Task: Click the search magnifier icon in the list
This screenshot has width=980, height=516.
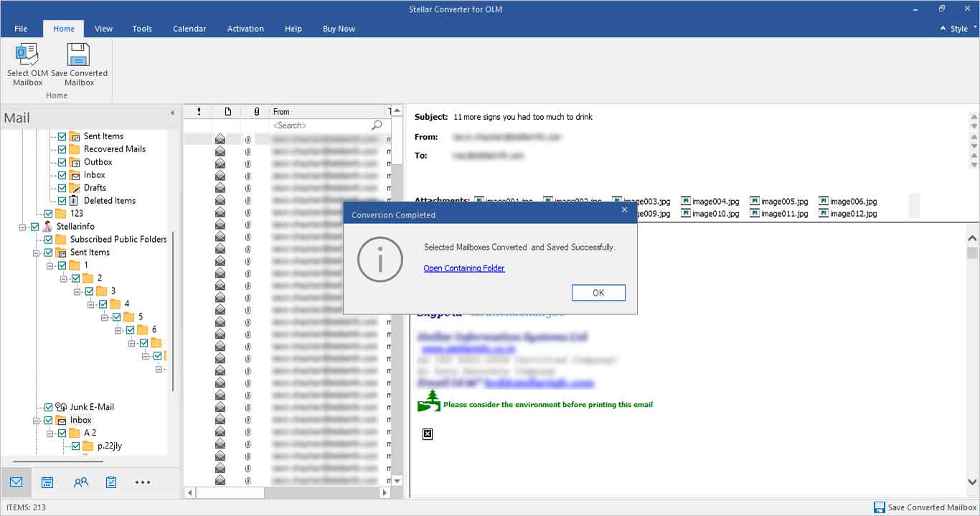Action: coord(377,125)
